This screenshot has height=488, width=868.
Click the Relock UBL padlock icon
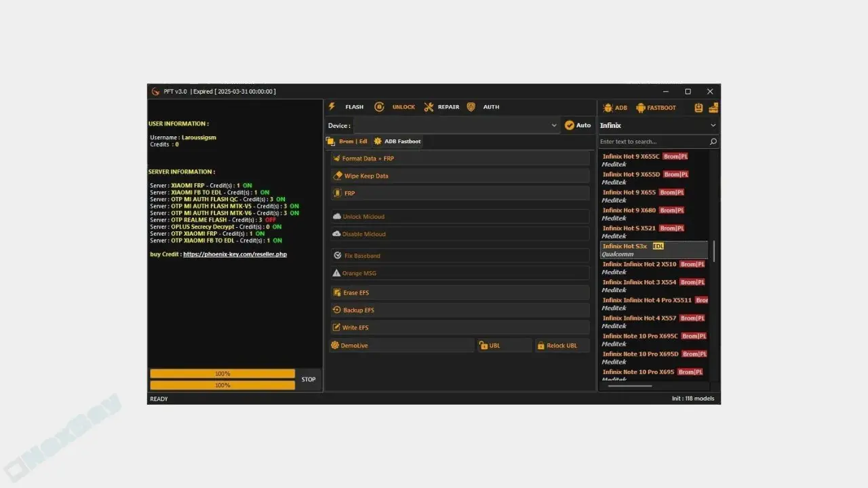pyautogui.click(x=540, y=345)
